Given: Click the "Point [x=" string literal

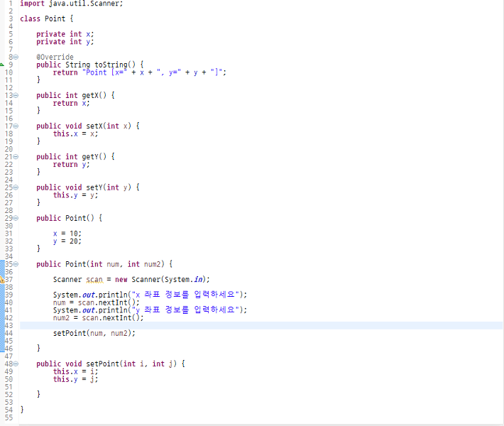Looking at the screenshot, I should (x=105, y=72).
